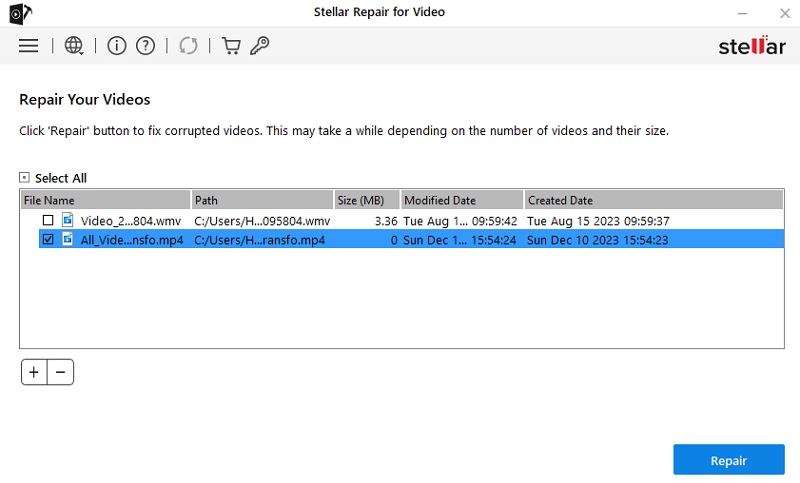
Task: Click the activation key icon
Action: [260, 46]
